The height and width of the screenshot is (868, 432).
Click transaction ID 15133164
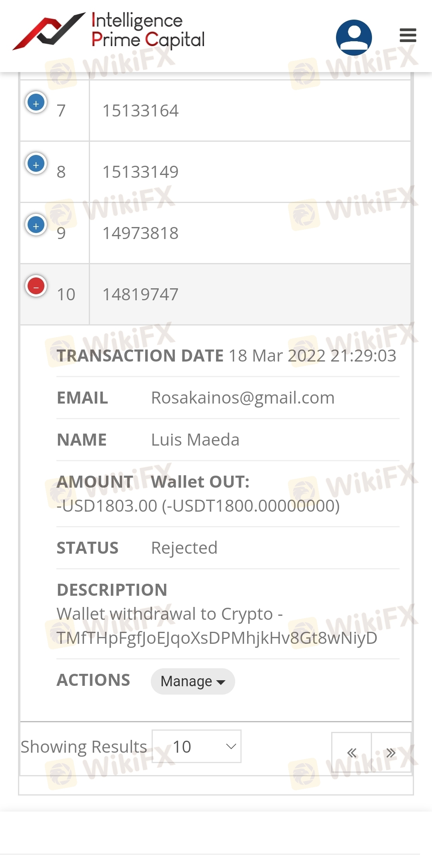[140, 111]
